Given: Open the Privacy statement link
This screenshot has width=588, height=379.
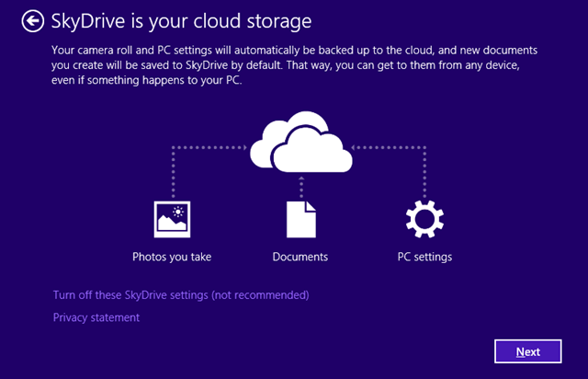Looking at the screenshot, I should click(96, 317).
